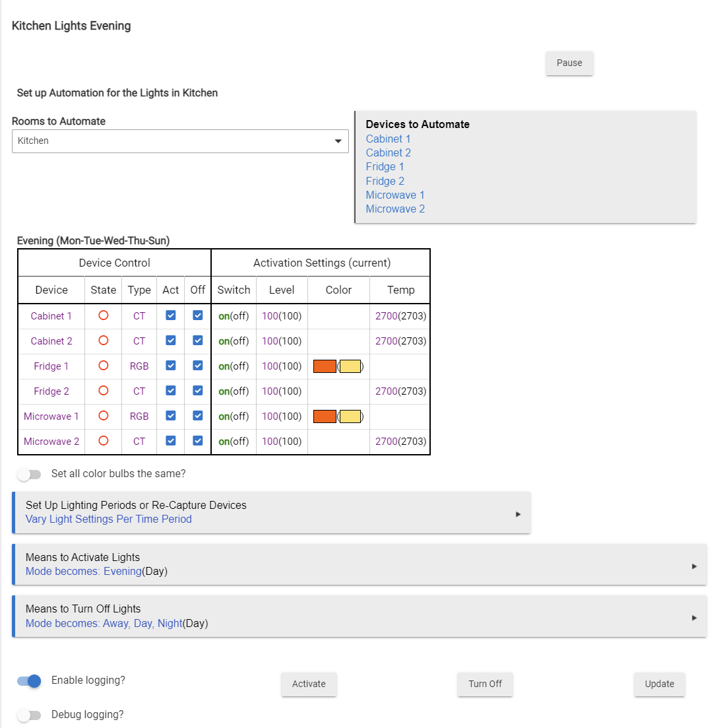Expand Means to Turn Off Lights section

pyautogui.click(x=360, y=616)
